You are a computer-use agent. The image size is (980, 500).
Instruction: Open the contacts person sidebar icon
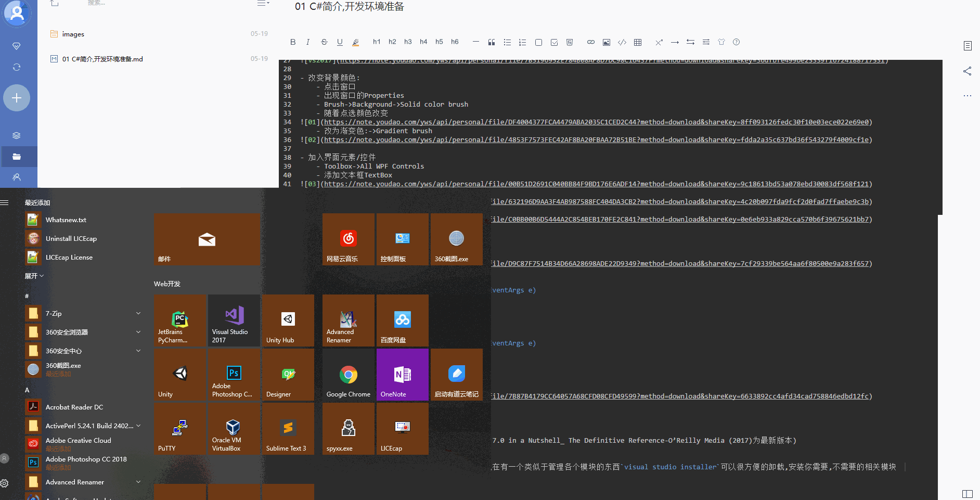pos(17,177)
